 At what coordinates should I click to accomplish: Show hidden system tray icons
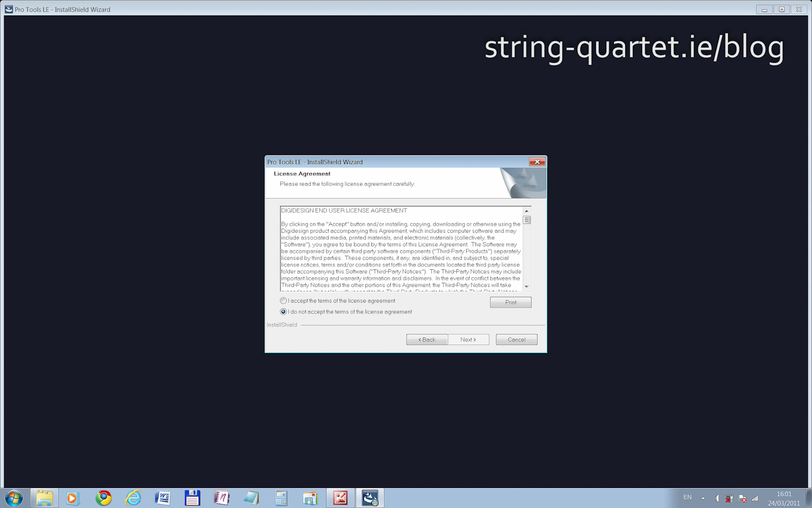(x=703, y=498)
